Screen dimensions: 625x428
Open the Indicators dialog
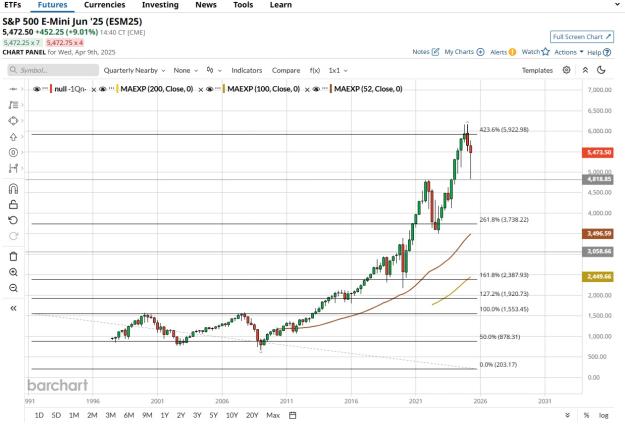click(x=247, y=70)
